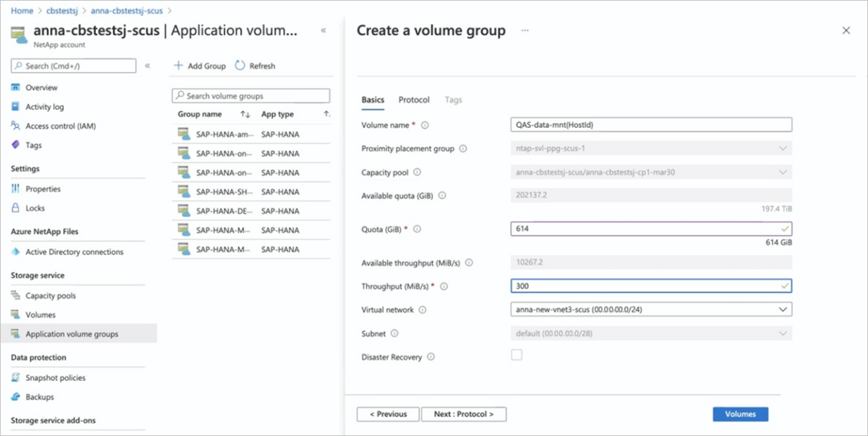This screenshot has height=436, width=868.
Task: Switch to the Tags tab
Action: [454, 100]
